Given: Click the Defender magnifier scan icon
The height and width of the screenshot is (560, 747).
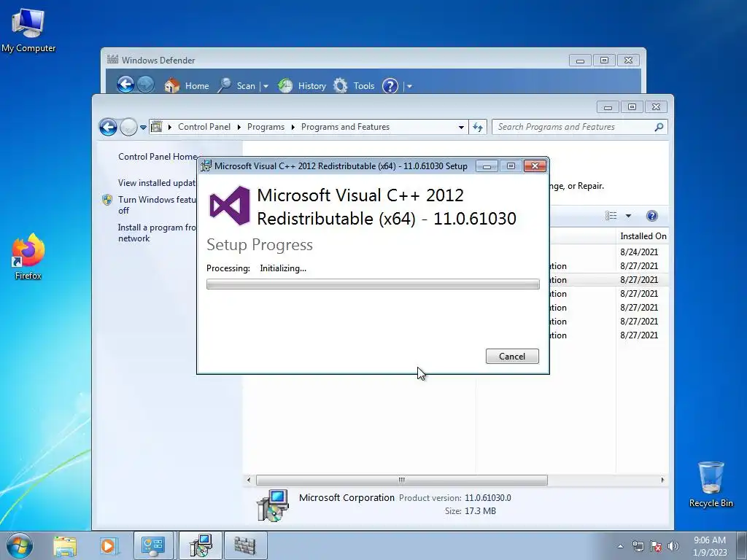Looking at the screenshot, I should [225, 86].
